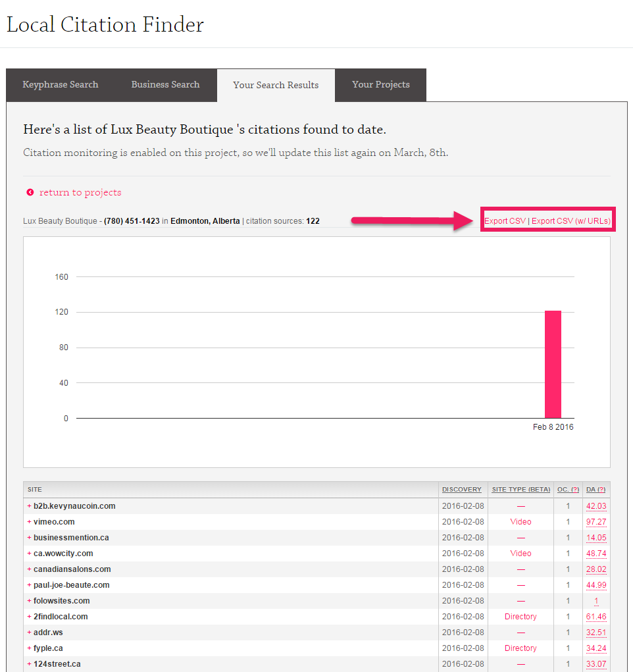This screenshot has width=633, height=672.
Task: Click the return to projects arrow icon
Action: click(30, 193)
